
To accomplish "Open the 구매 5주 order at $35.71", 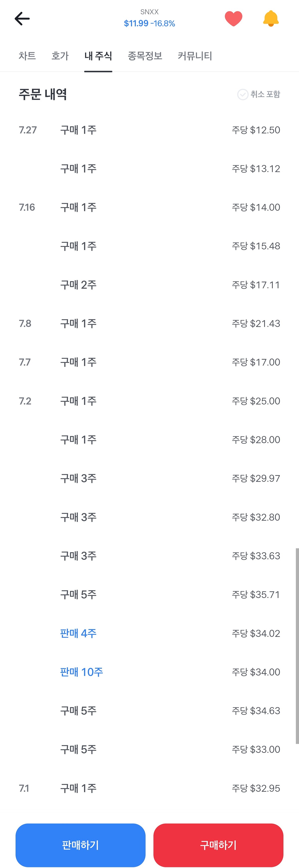I will coord(149,594).
